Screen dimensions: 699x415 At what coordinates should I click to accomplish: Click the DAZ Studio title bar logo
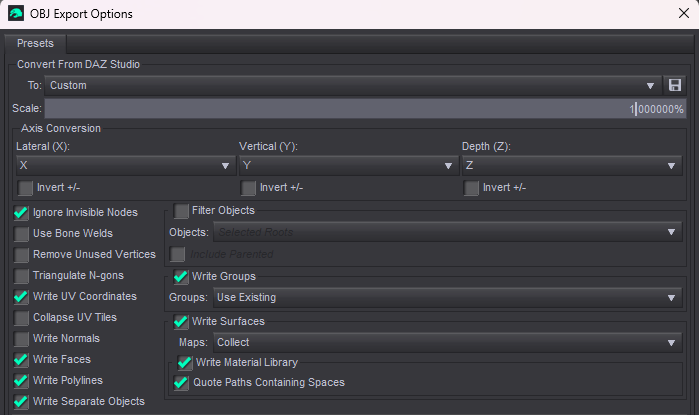click(x=17, y=15)
